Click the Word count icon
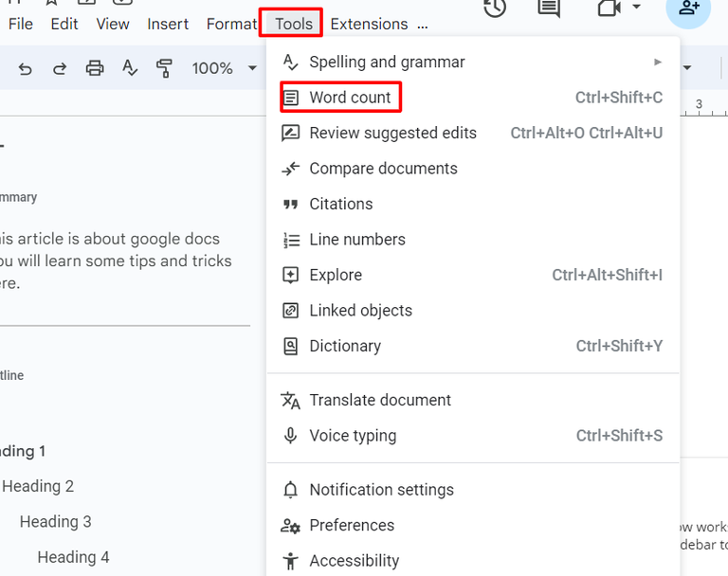Screen dimensions: 728x576 point(291,98)
